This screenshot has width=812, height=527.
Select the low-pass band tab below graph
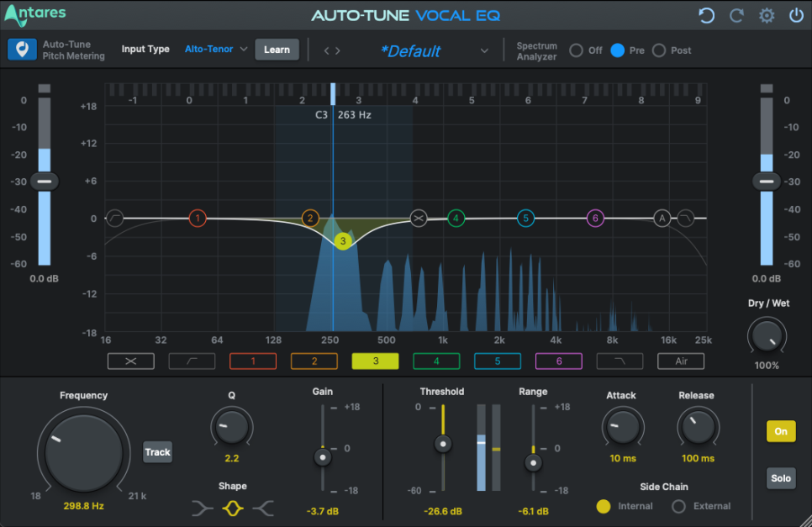(620, 361)
